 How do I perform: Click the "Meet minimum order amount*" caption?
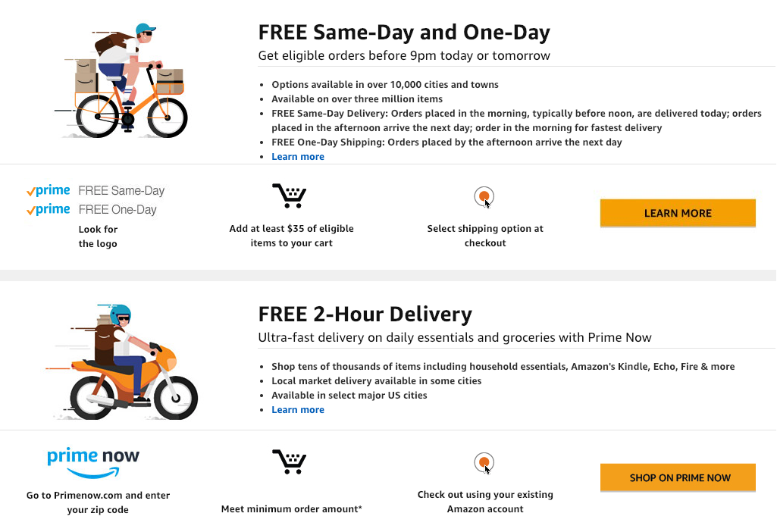click(x=291, y=509)
